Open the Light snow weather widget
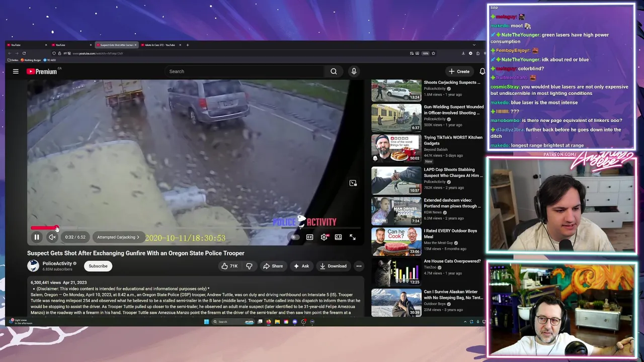This screenshot has width=644, height=362. click(x=20, y=322)
